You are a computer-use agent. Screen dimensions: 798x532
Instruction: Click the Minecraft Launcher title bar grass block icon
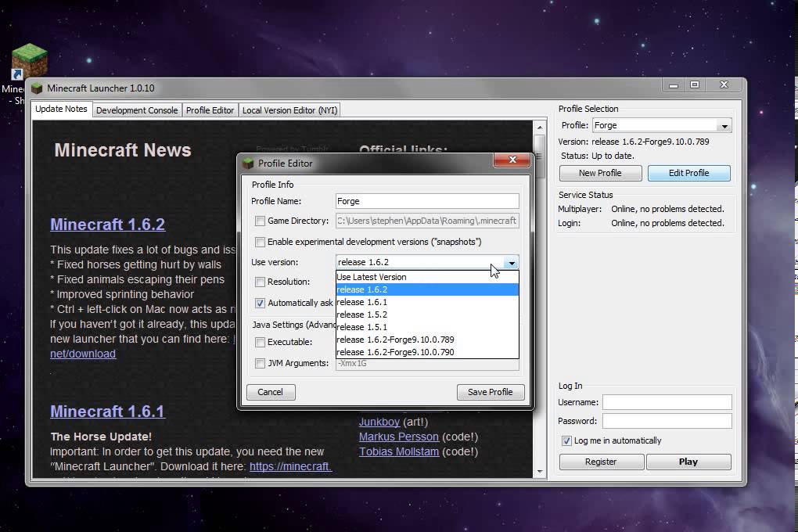click(x=37, y=88)
